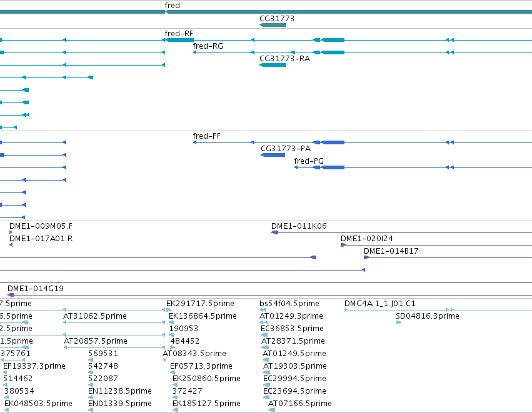Click the 375761 feature label

click(x=16, y=354)
